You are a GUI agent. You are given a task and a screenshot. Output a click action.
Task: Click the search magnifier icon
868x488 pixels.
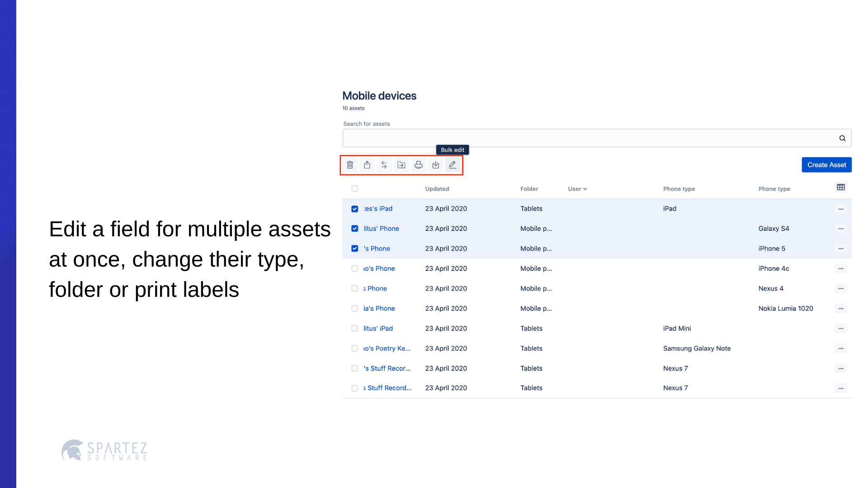click(x=842, y=138)
